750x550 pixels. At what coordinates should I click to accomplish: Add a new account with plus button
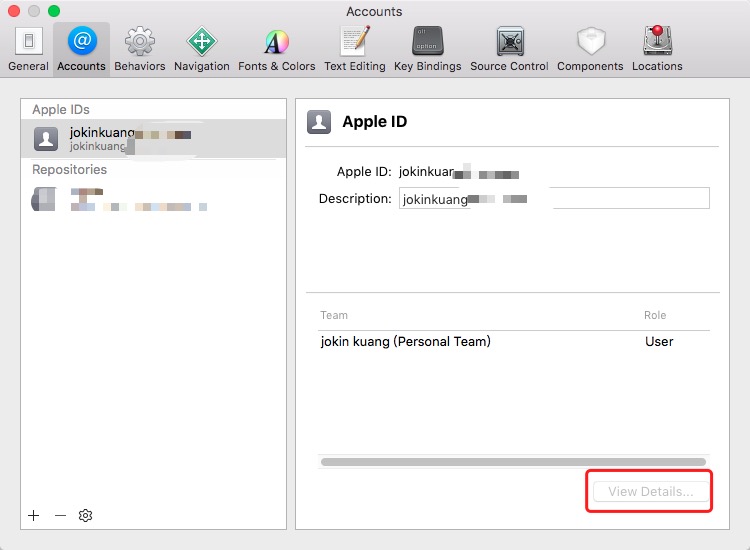tap(33, 515)
